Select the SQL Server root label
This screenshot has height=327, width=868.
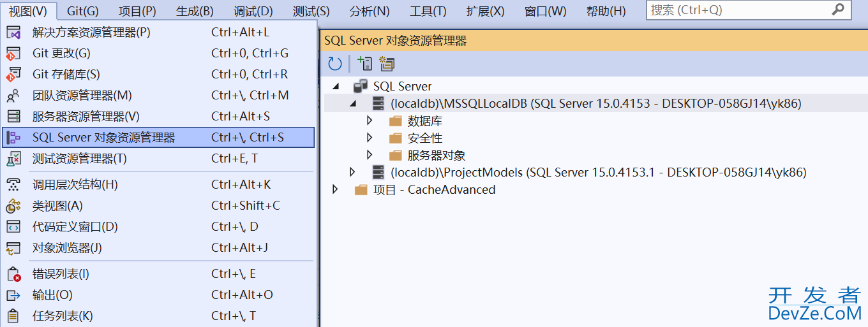pos(403,86)
